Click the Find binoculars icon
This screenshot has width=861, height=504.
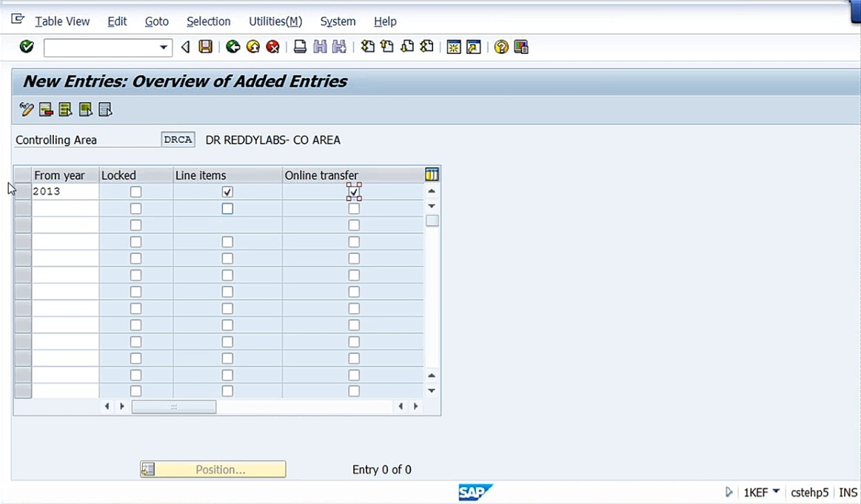click(320, 47)
